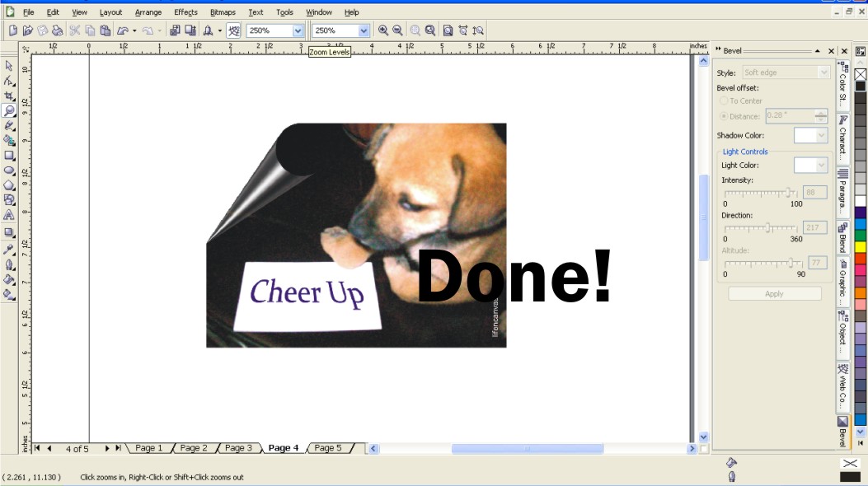Viewport: 868px width, 486px height.
Task: Select the Rectangle tool
Action: point(11,155)
